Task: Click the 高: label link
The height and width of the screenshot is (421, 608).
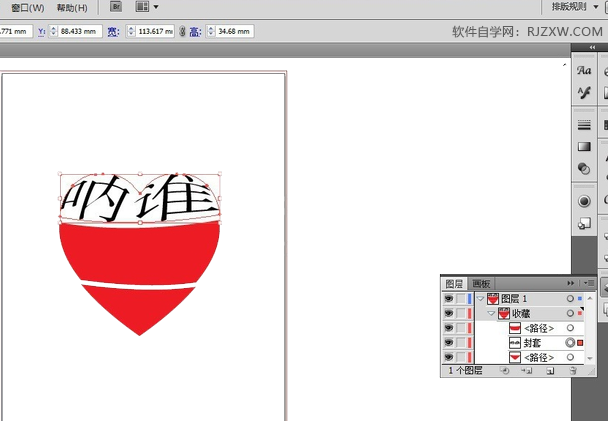Action: click(195, 32)
